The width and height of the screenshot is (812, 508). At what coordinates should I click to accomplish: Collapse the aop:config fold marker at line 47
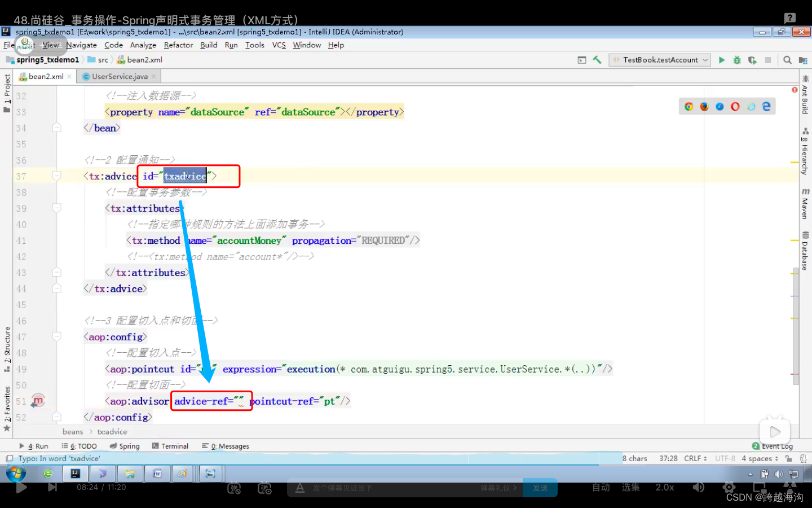click(x=56, y=337)
